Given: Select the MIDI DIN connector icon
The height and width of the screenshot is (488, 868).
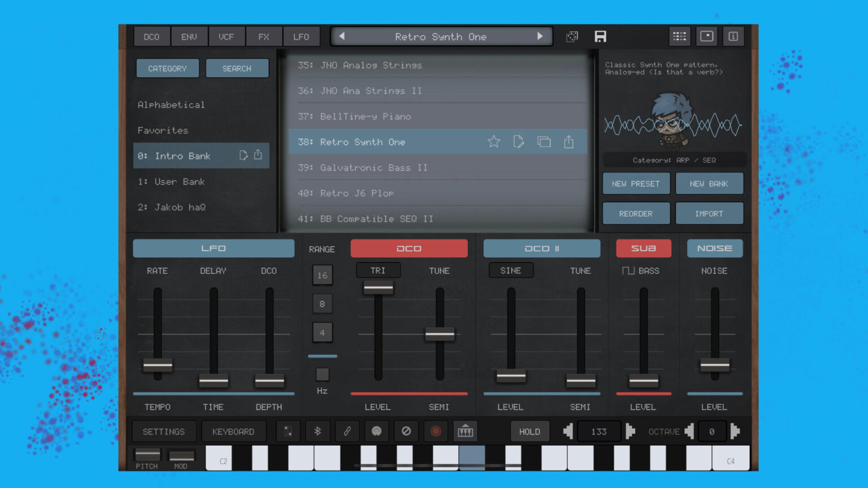Looking at the screenshot, I should (288, 431).
